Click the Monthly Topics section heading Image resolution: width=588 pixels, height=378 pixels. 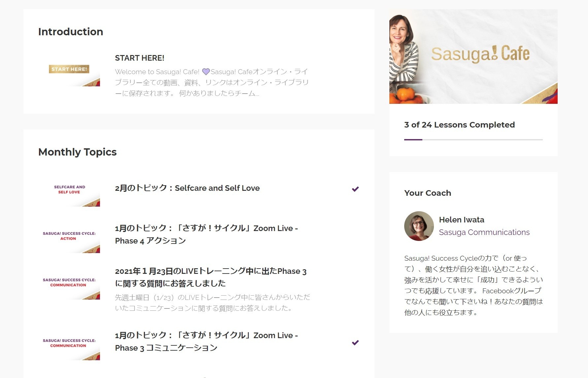click(77, 152)
